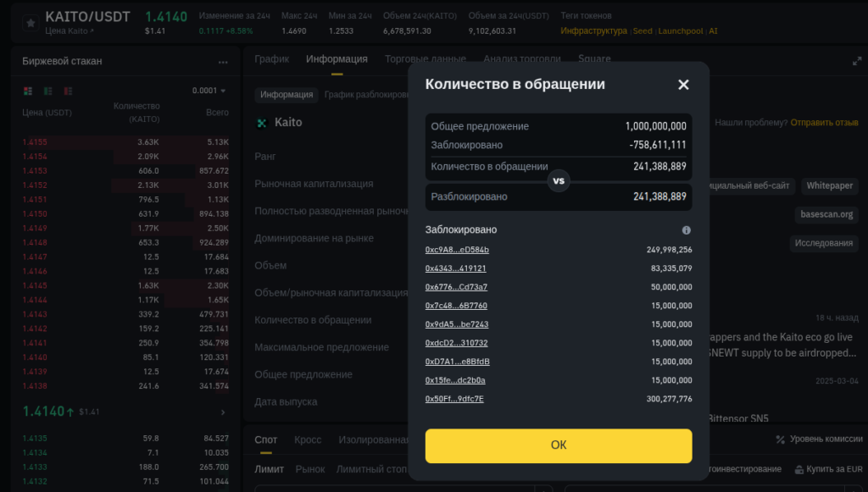Expand arrow beside the 1.4140 mid price
This screenshot has height=492, width=868.
(x=223, y=412)
